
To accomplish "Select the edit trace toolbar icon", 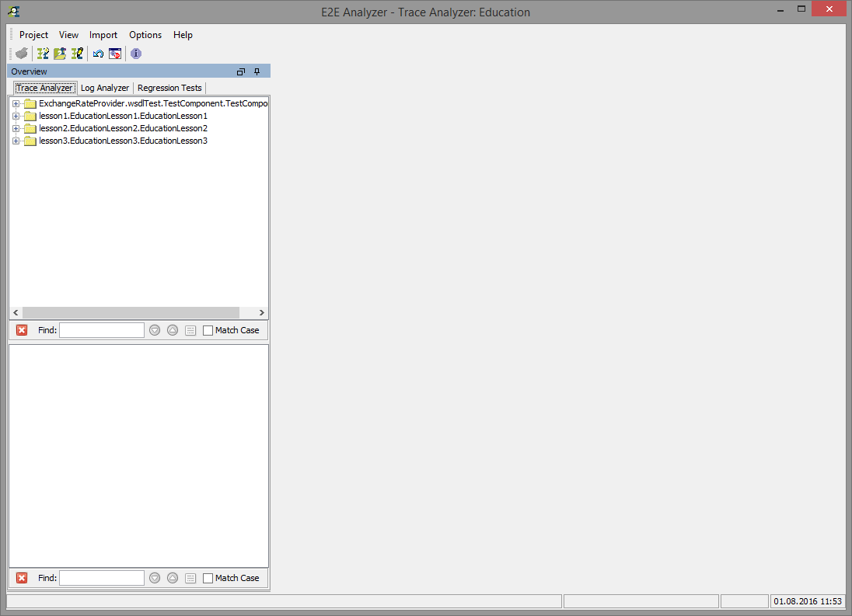I will [x=77, y=54].
